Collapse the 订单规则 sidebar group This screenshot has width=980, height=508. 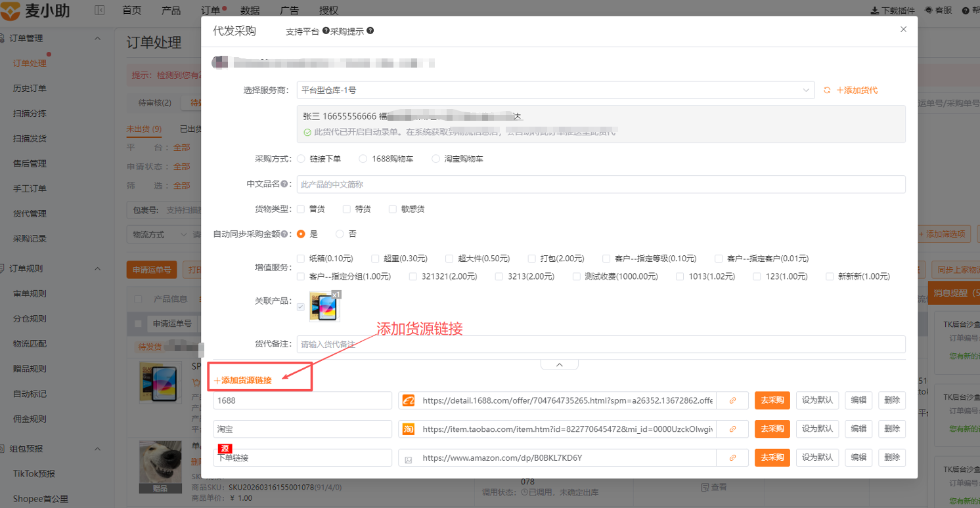click(97, 268)
